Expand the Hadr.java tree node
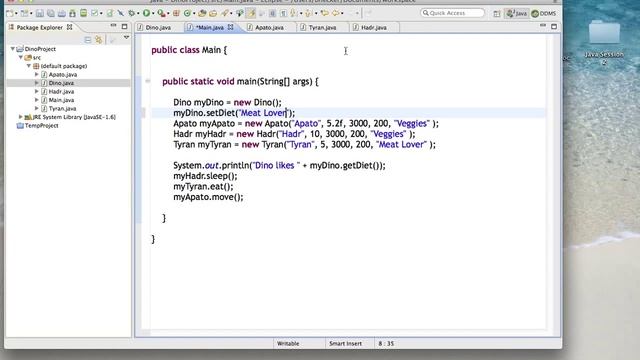 pyautogui.click(x=37, y=91)
